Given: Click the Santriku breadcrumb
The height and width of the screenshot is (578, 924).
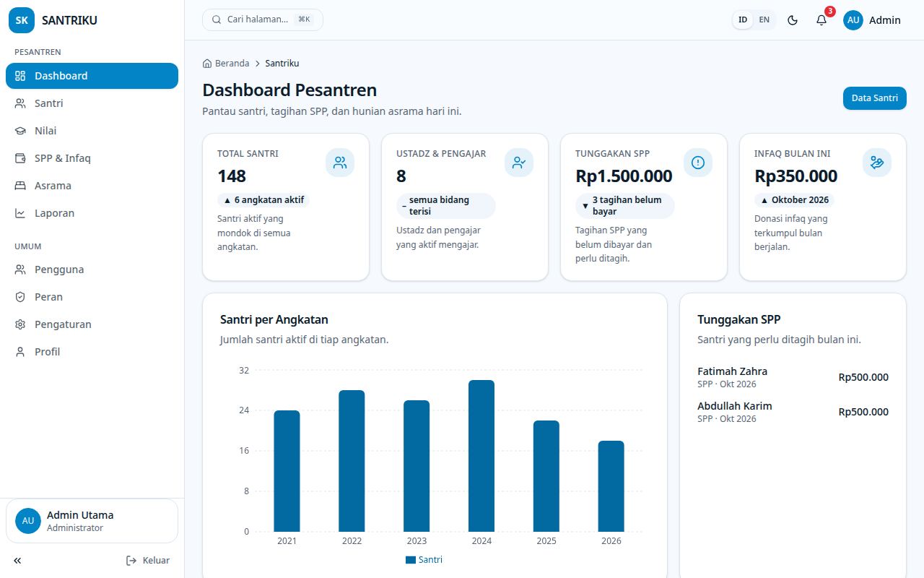Looking at the screenshot, I should pos(282,64).
